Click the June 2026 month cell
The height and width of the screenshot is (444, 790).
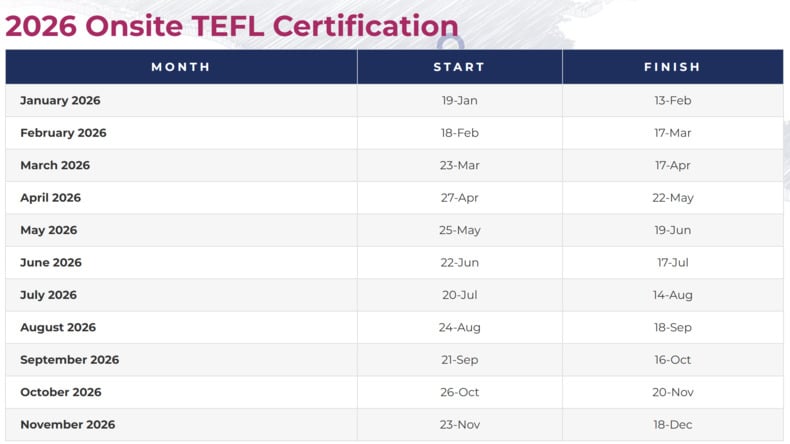pyautogui.click(x=51, y=262)
